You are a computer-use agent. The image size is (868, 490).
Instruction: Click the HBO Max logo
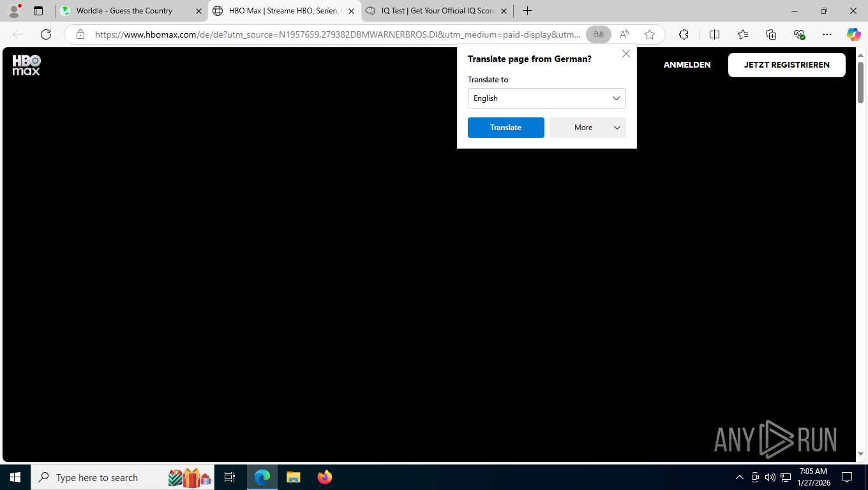pos(27,65)
